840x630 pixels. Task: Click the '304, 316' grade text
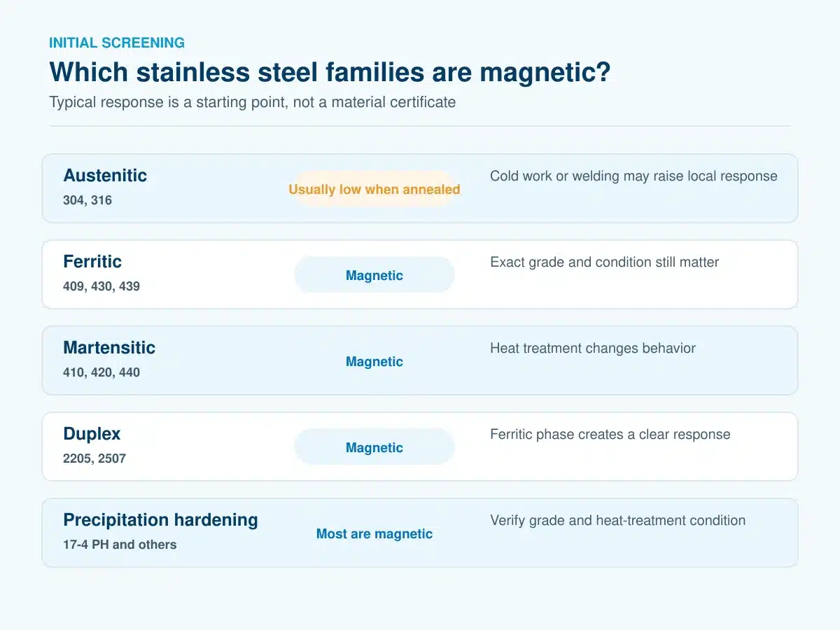tap(87, 200)
